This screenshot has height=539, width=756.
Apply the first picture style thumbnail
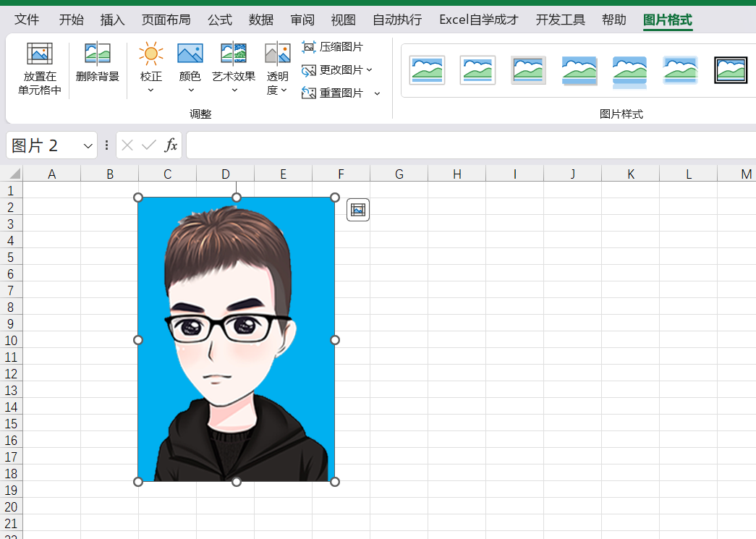(x=427, y=70)
